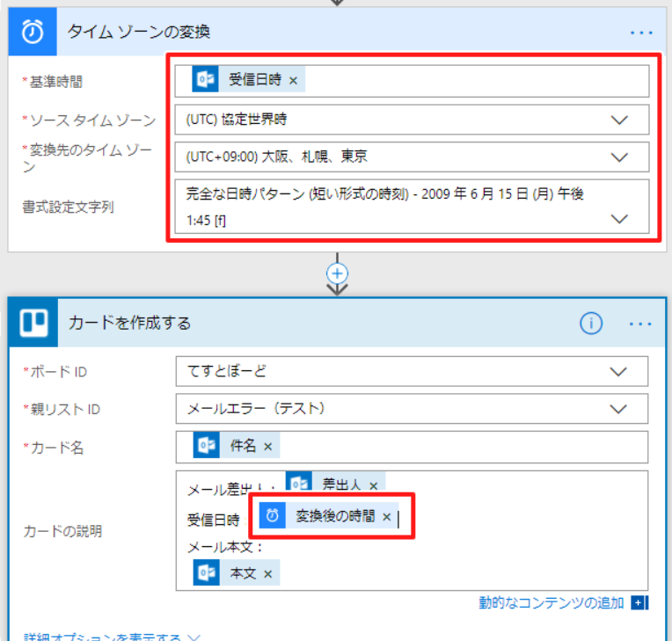Click the plus button to insert a step

[x=337, y=273]
